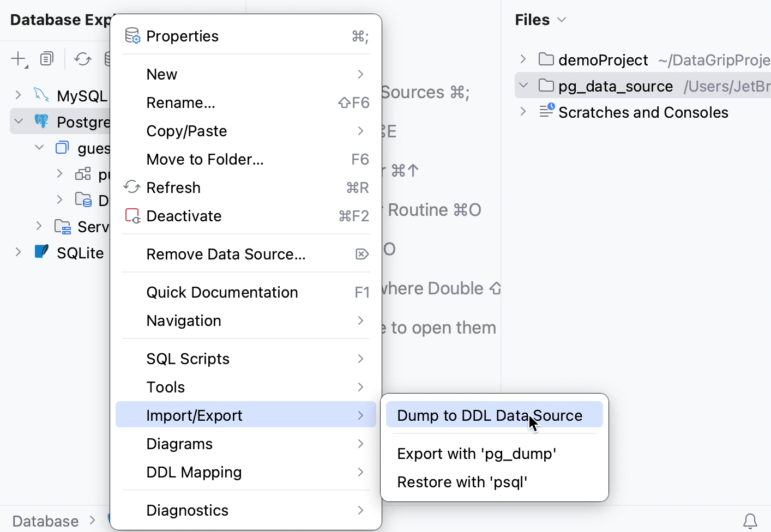Click the demoProject folder icon

pyautogui.click(x=546, y=59)
